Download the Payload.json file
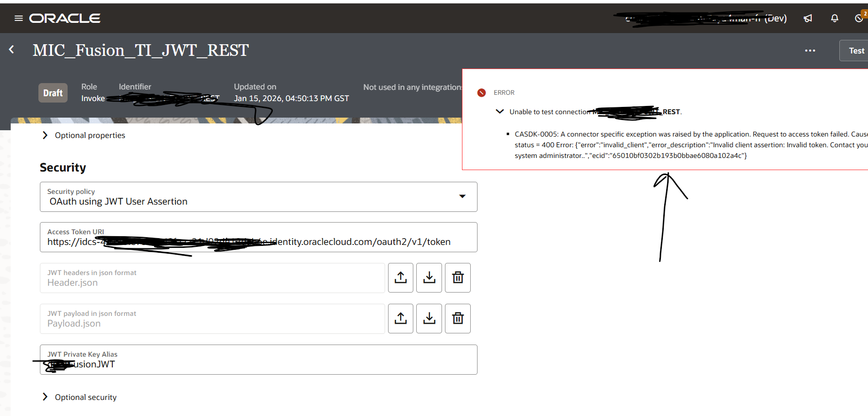The image size is (868, 416). click(429, 318)
